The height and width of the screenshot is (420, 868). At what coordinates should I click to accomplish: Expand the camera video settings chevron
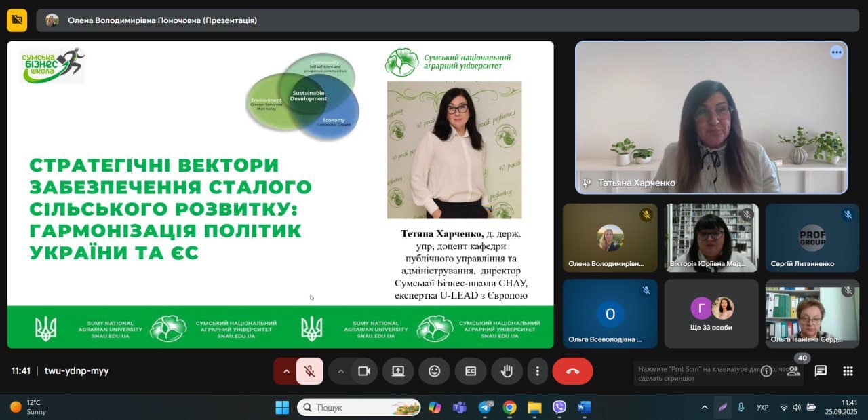pos(340,371)
